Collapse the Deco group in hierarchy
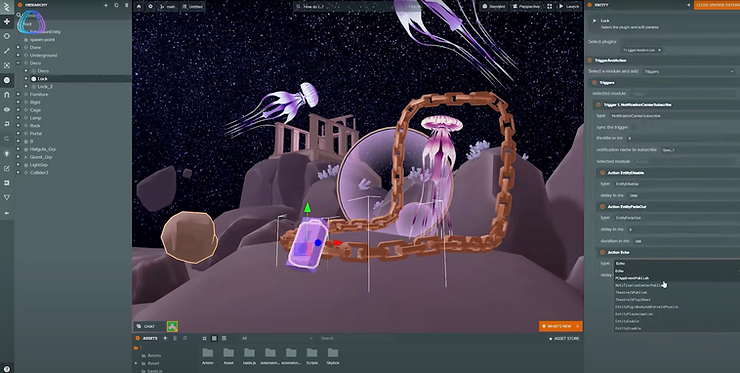This screenshot has height=373, width=740. pos(18,63)
